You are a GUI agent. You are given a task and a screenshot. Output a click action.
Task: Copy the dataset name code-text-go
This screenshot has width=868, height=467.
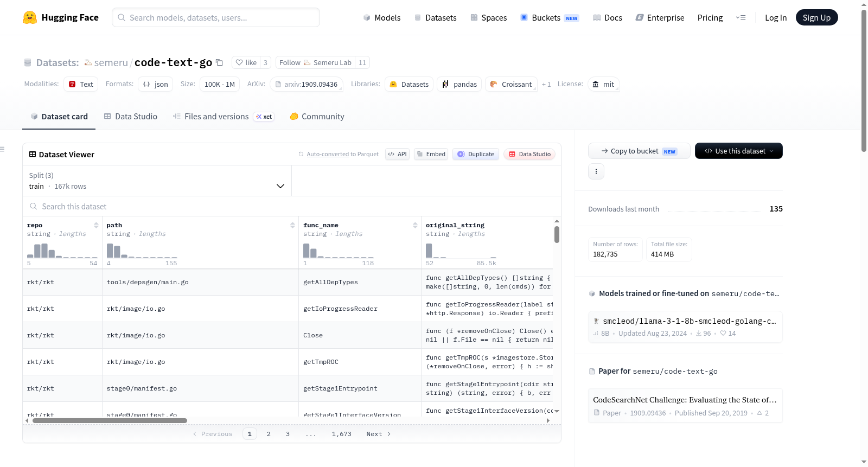(219, 62)
